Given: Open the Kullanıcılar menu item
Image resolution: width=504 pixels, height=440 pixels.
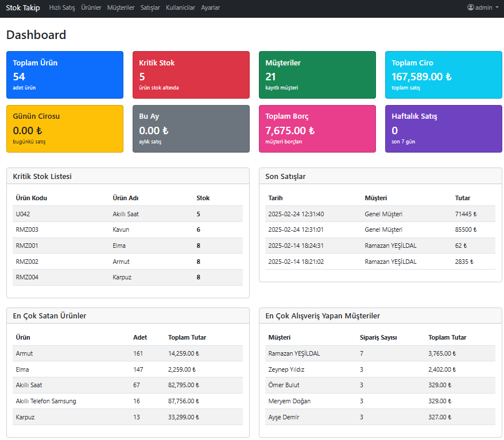Looking at the screenshot, I should (180, 8).
